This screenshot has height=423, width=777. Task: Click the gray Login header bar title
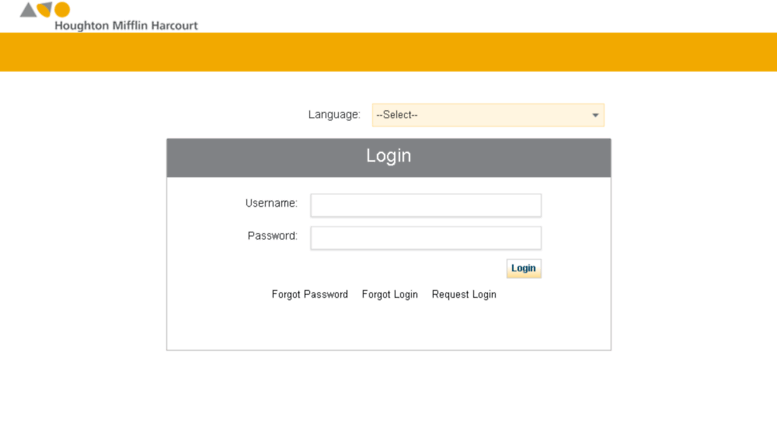(x=388, y=156)
